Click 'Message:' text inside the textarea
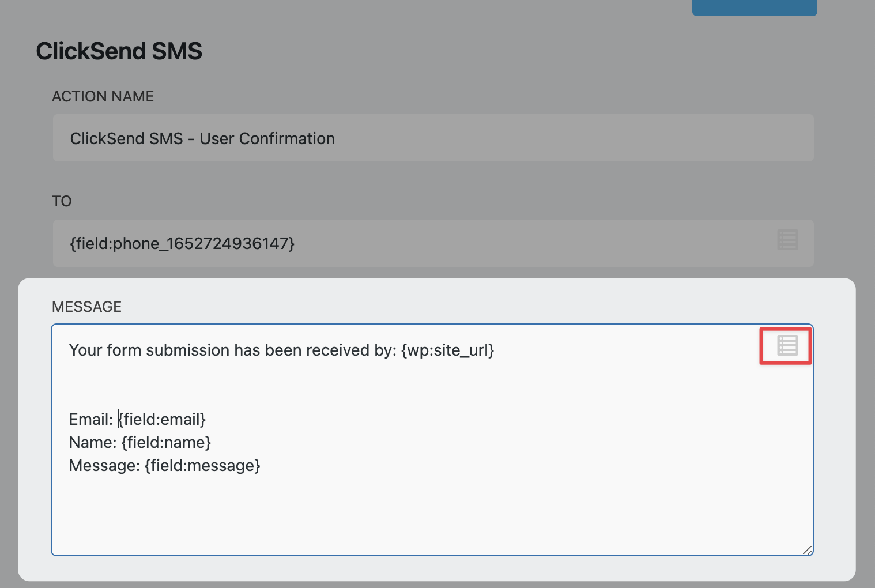 pyautogui.click(x=104, y=466)
